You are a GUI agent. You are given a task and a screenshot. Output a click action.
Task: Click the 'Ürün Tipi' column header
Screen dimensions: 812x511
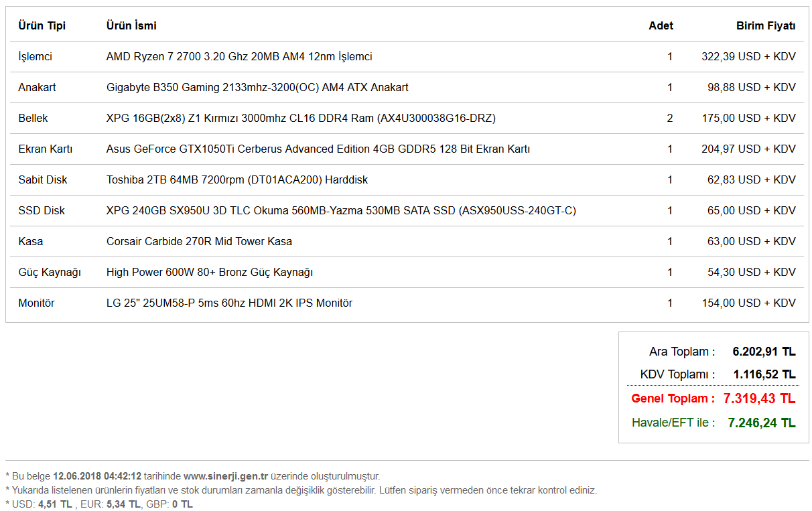pos(42,25)
